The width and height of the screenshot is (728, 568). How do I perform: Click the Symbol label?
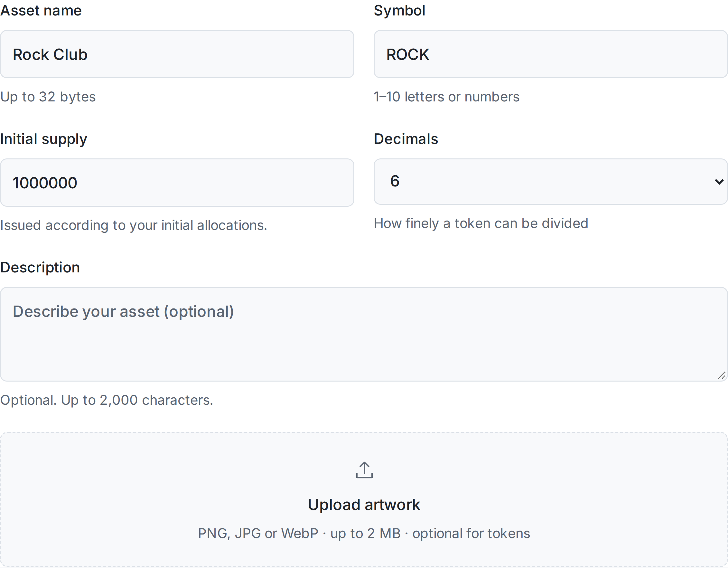(399, 11)
